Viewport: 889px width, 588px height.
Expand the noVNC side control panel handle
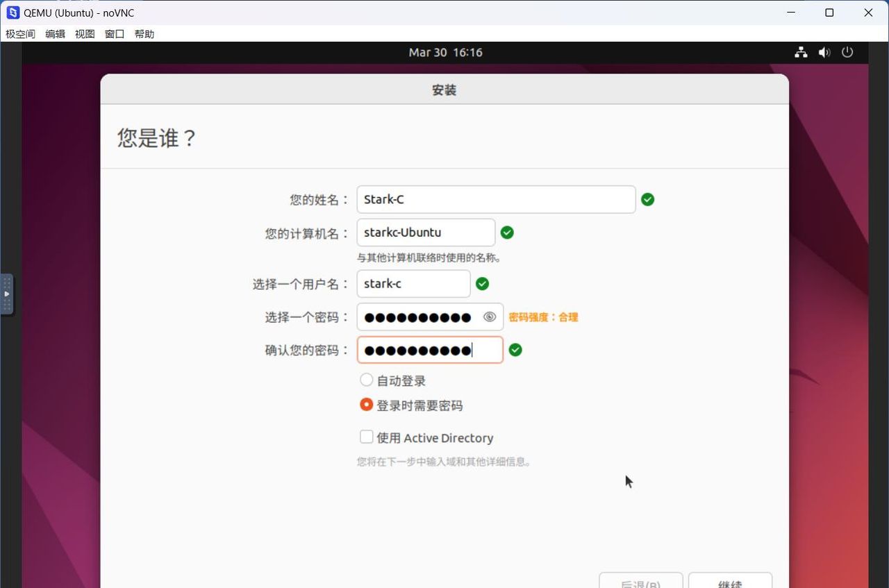pos(6,294)
